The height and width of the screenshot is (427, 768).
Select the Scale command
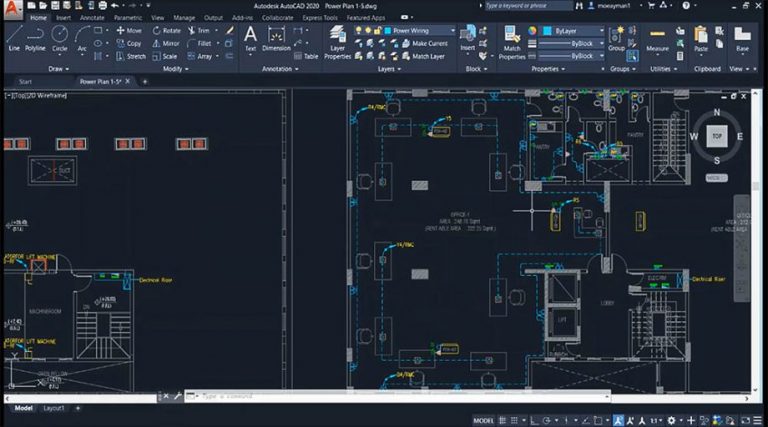click(165, 56)
